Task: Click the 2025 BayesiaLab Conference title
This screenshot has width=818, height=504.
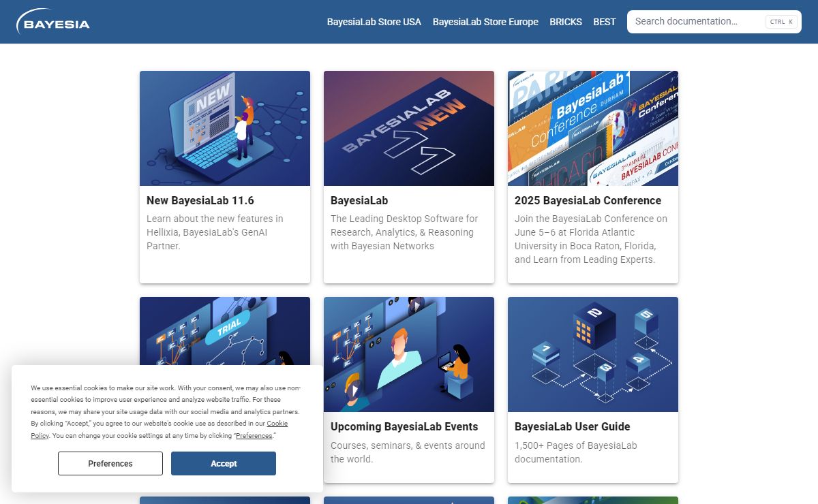Action: tap(588, 200)
